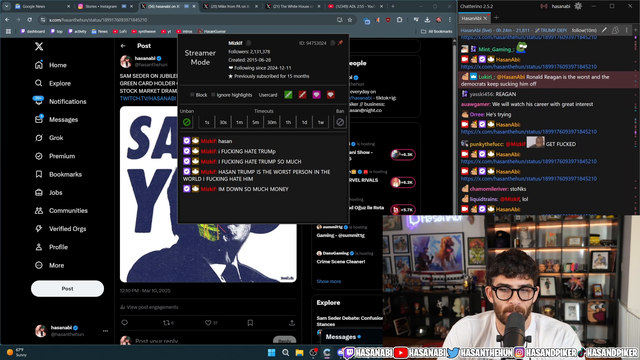The width and height of the screenshot is (640, 360).
Task: Click the green Unban button
Action: click(x=187, y=122)
